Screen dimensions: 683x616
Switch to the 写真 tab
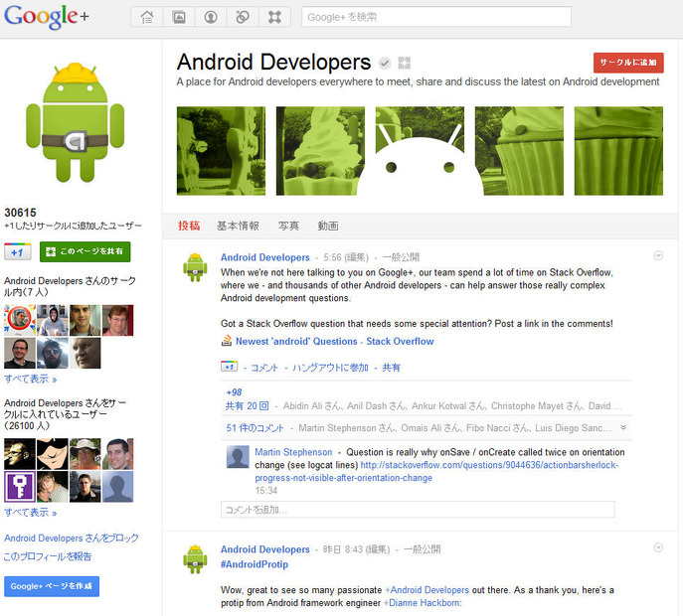tap(288, 226)
